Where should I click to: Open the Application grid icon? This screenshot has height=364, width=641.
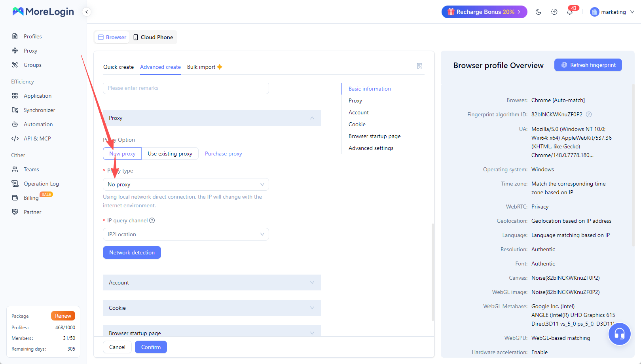tap(15, 96)
